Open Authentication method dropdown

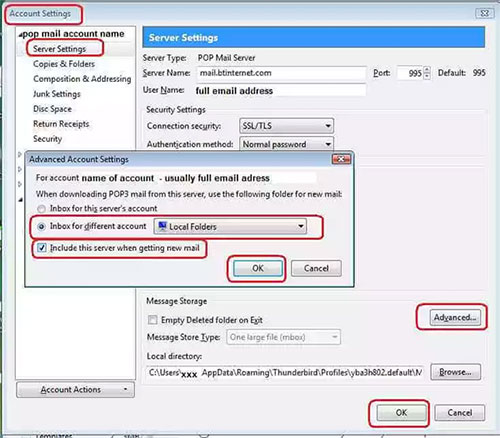click(x=286, y=144)
